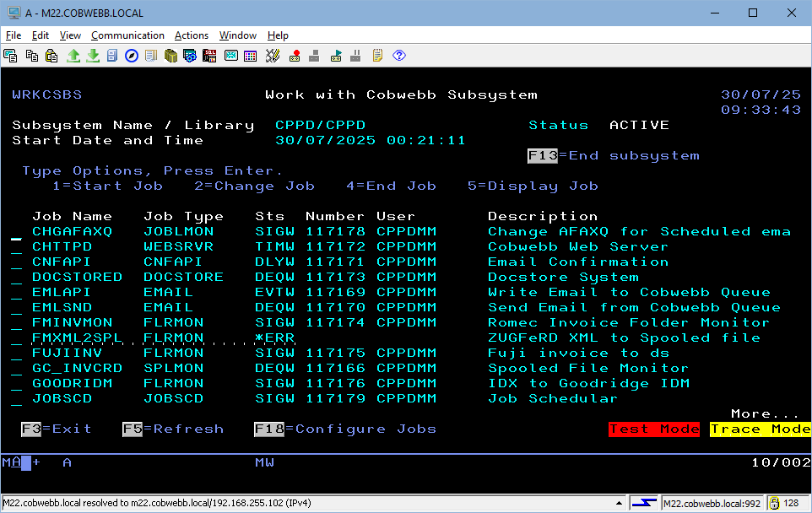Copy selected text using the Copy icon
This screenshot has height=513, width=812.
pyautogui.click(x=32, y=56)
